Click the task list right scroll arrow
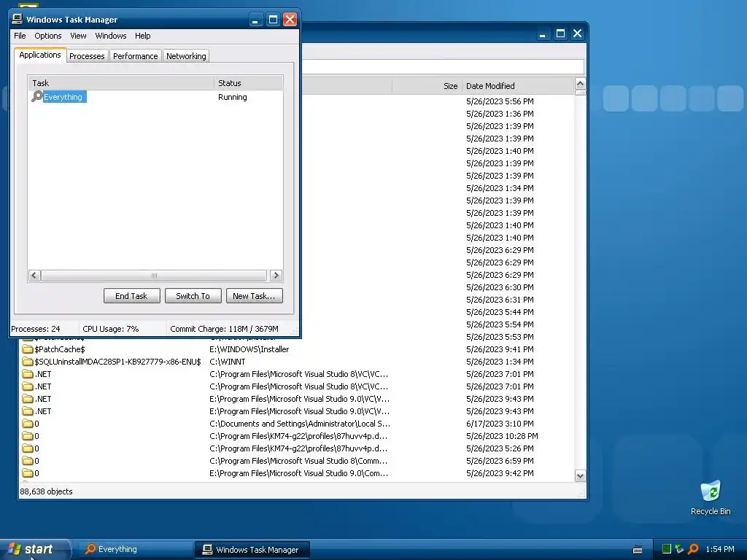The image size is (747, 560). [276, 276]
